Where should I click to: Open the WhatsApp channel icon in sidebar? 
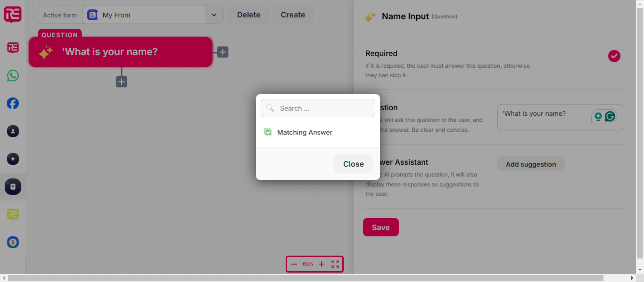13,76
